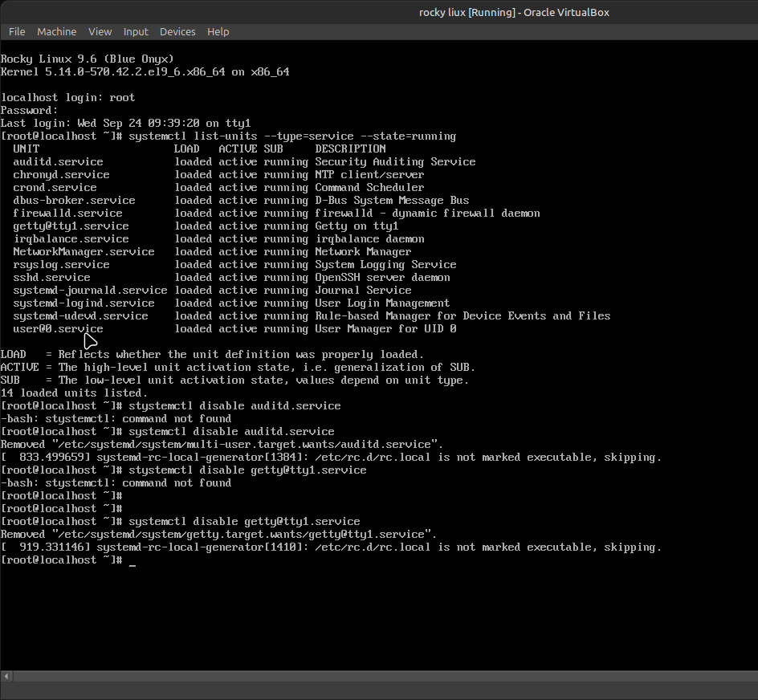
Task: Click sshd.service in the unit list
Action: click(x=51, y=278)
